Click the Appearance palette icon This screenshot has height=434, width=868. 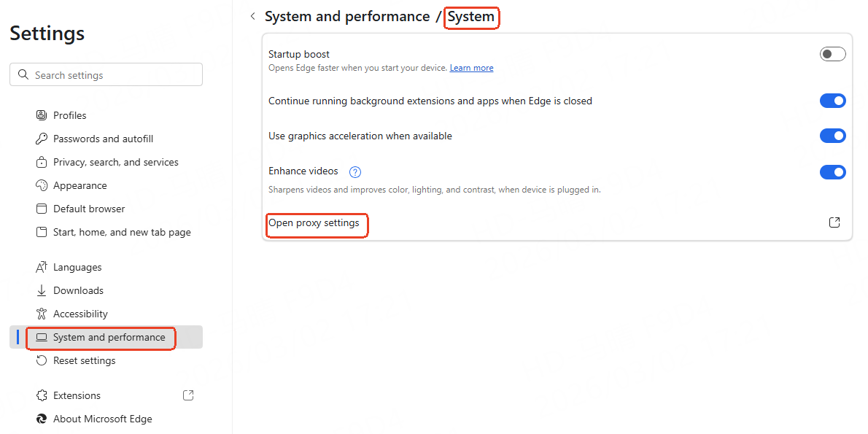pos(41,185)
